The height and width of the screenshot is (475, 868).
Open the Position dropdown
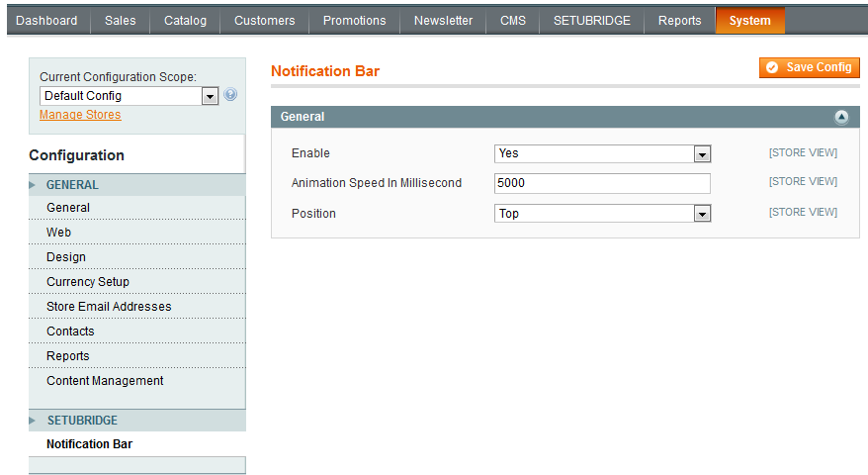point(602,214)
